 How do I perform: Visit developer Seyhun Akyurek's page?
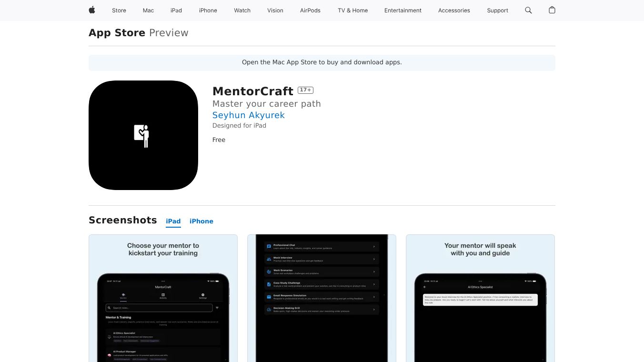[249, 115]
